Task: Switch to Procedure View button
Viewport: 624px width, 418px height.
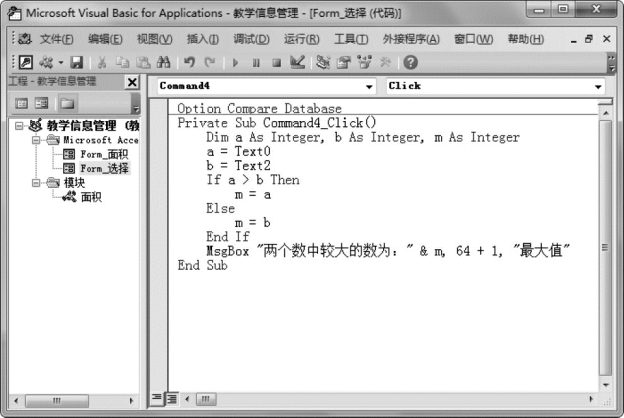Action: (156, 398)
